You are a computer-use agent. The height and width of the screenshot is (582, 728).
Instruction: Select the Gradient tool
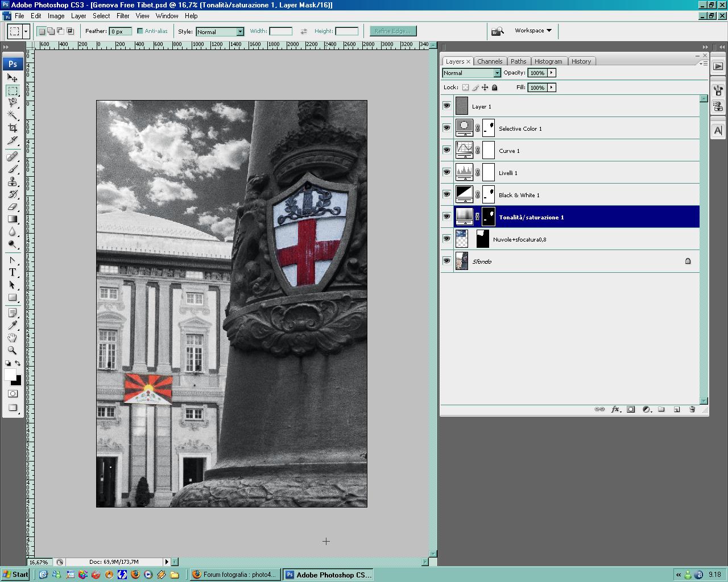point(13,219)
